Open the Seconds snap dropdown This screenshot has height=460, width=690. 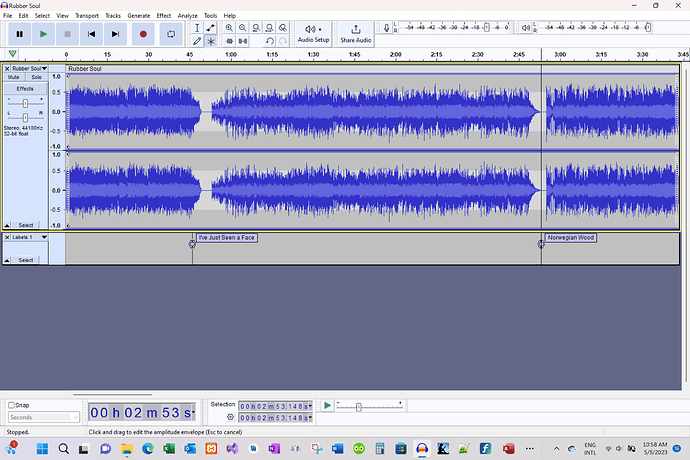[44, 417]
